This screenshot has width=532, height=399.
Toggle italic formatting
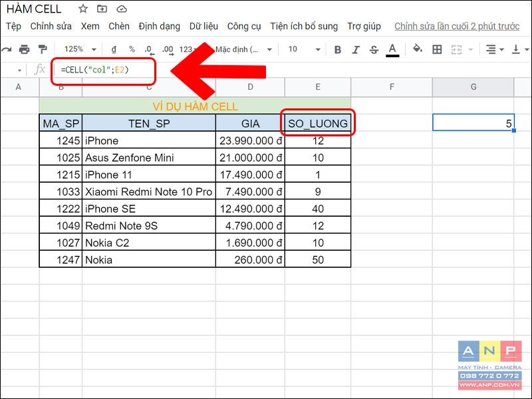[356, 50]
